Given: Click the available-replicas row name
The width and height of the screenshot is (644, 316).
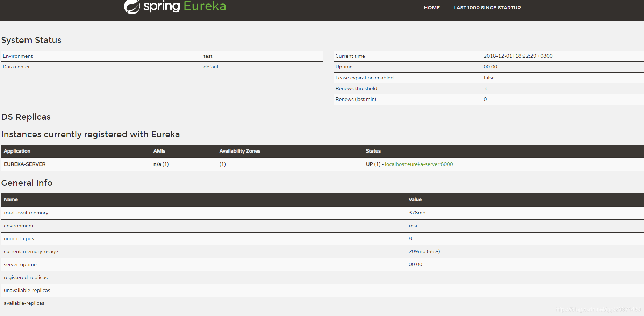Looking at the screenshot, I should pos(24,303).
